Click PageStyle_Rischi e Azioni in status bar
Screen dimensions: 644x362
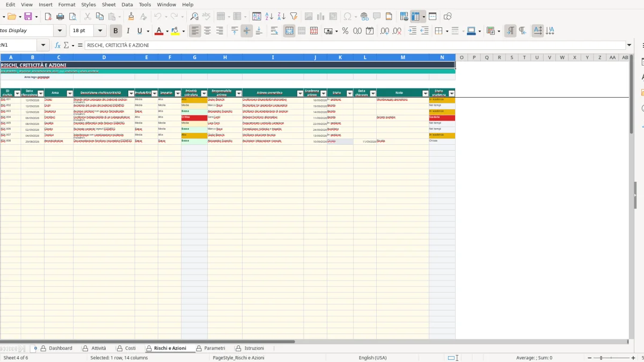pos(239,358)
